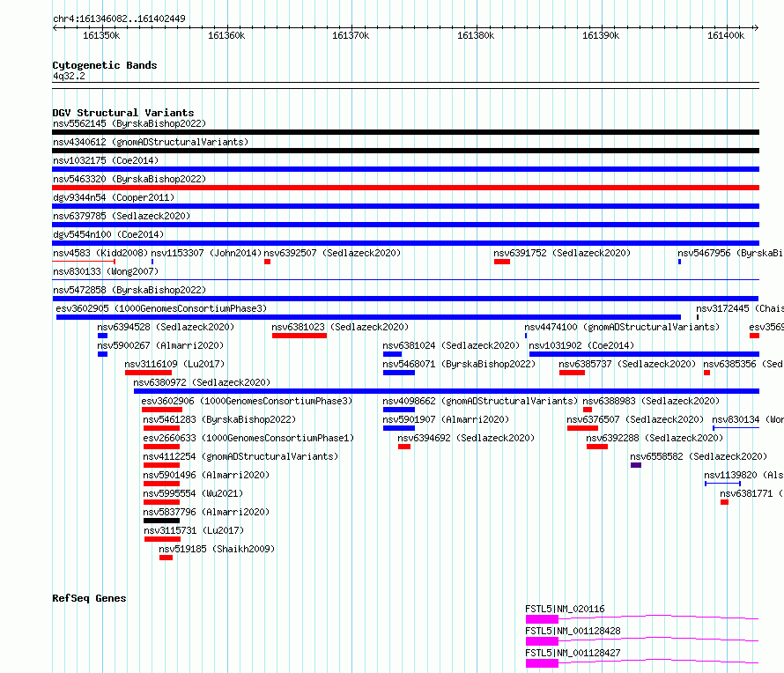Click esv3602906 (1000GenomesConsortiumPhase3) label

coord(247,401)
